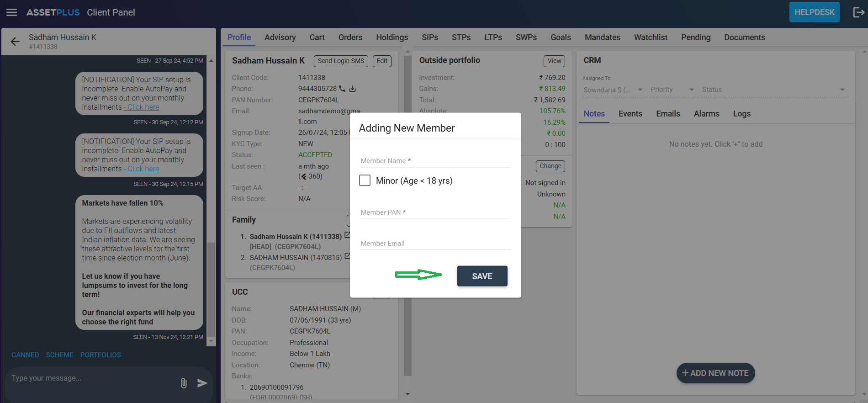Click the Member Email field
868x403 pixels.
435,244
